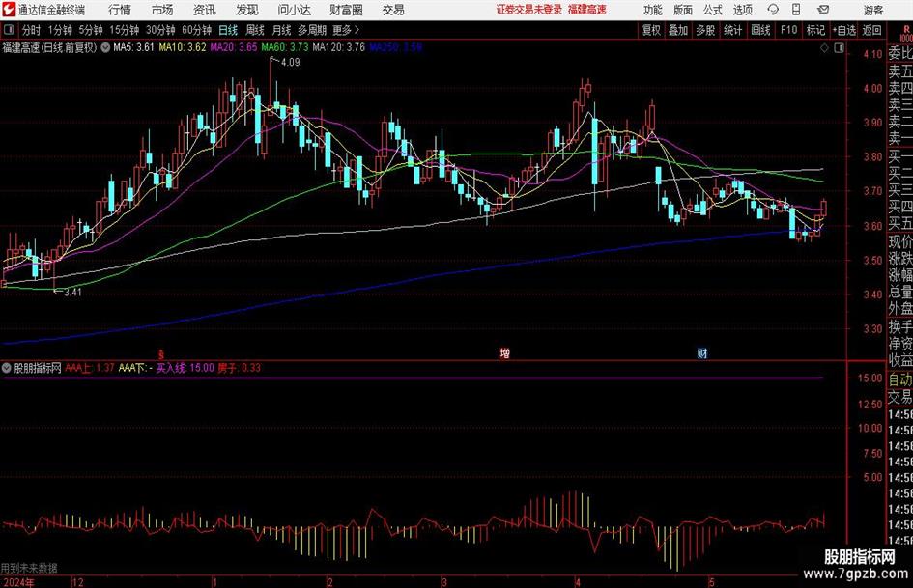Click the 游客 guest account label
Screen dimensions: 913x588
click(x=872, y=10)
